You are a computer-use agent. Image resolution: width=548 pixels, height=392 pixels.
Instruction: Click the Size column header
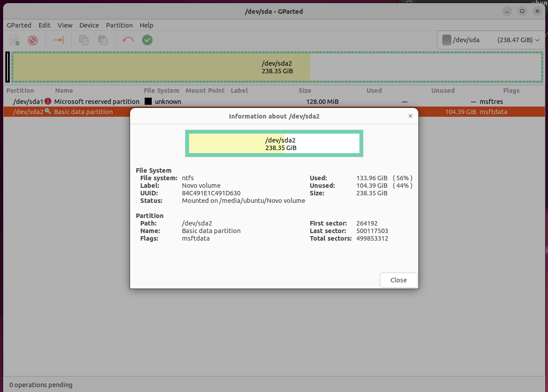(305, 91)
